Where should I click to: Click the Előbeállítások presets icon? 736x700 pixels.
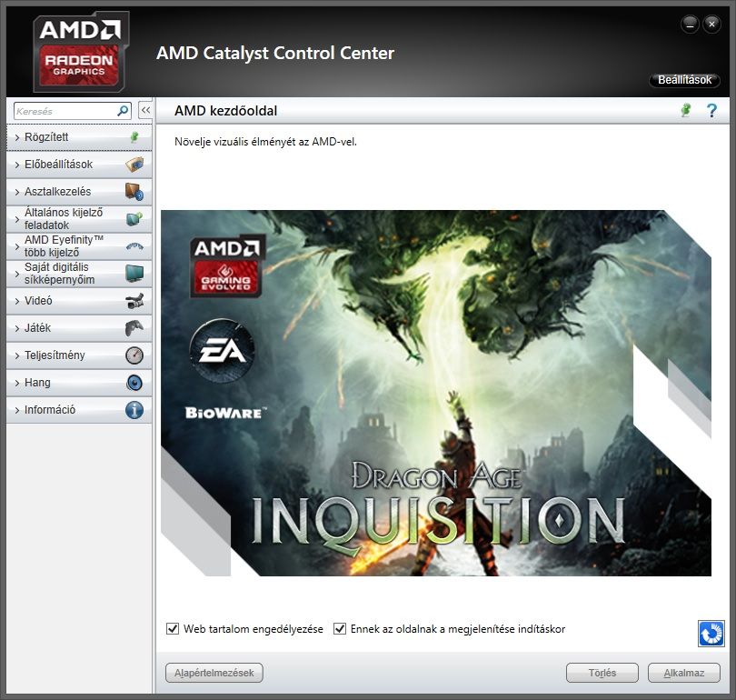tap(134, 165)
